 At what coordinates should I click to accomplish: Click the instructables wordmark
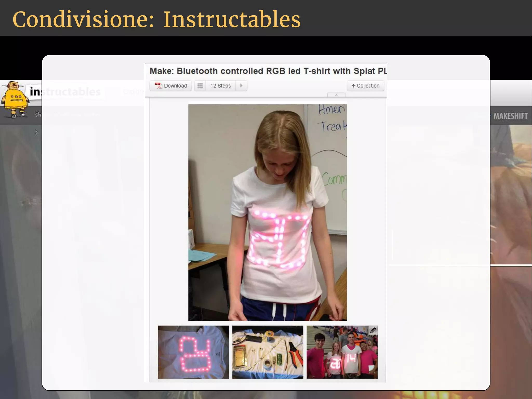[65, 91]
